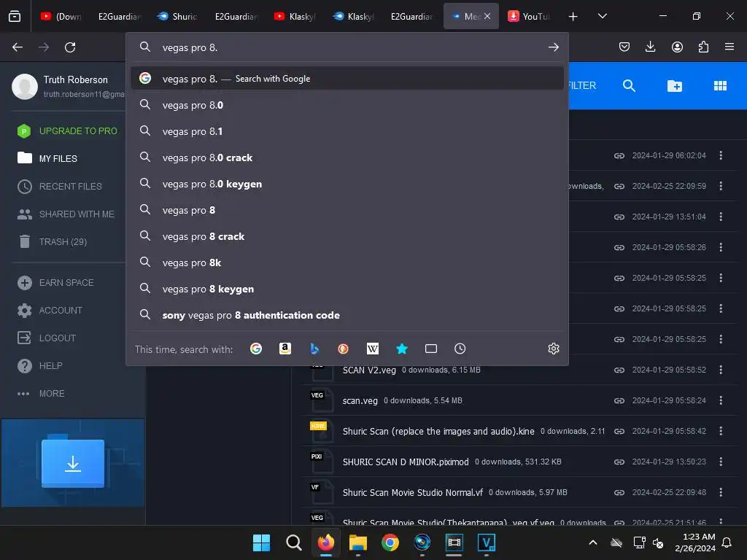The width and height of the screenshot is (747, 560).
Task: Click UPGRADE TO PRO link
Action: pos(78,131)
